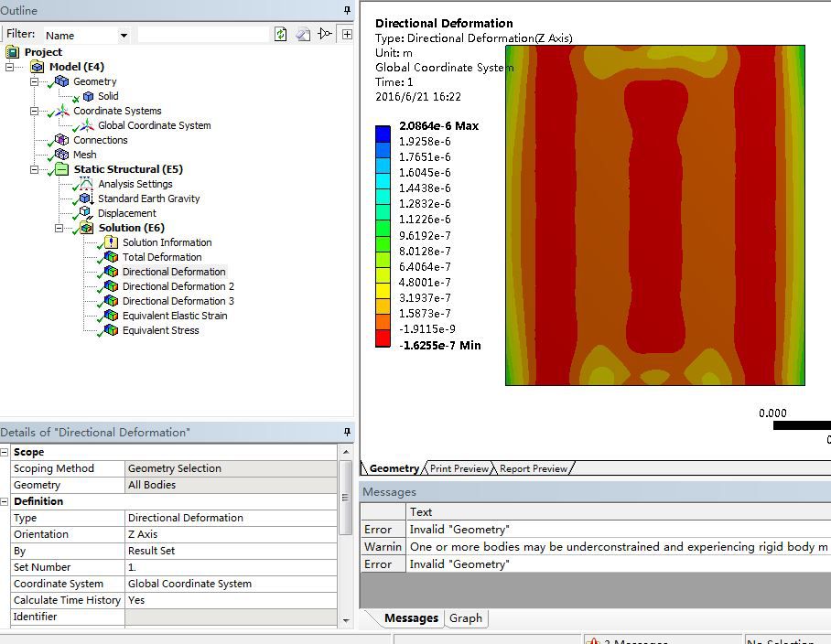The height and width of the screenshot is (644, 831).
Task: Select Equivalent Stress label in Outline
Action: click(160, 330)
